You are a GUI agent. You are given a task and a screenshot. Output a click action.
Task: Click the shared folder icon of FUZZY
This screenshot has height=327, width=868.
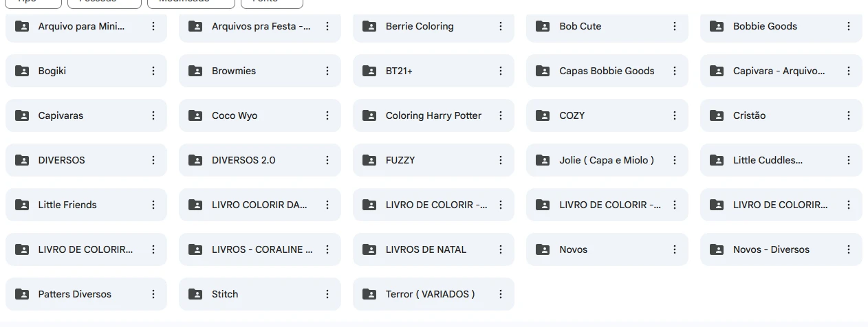[369, 160]
